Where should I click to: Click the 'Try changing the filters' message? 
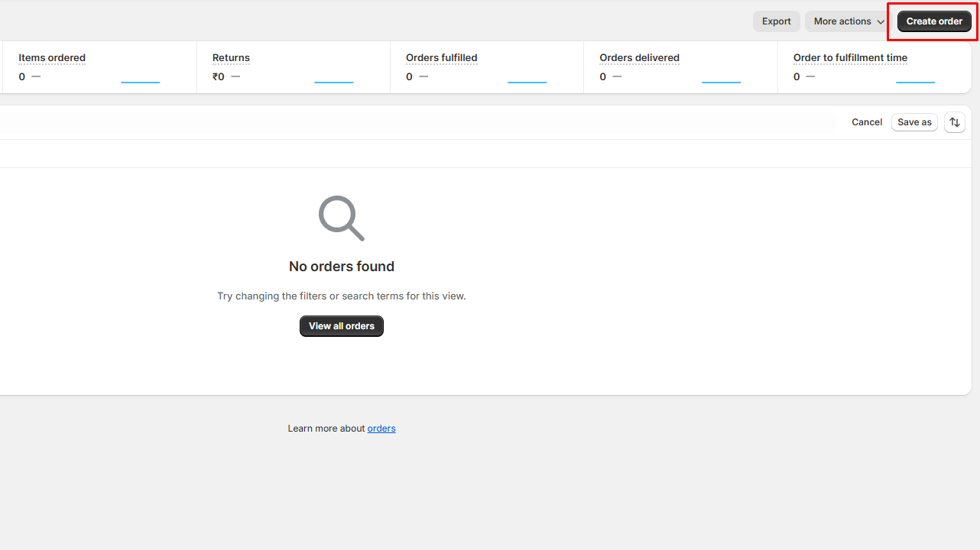[342, 296]
